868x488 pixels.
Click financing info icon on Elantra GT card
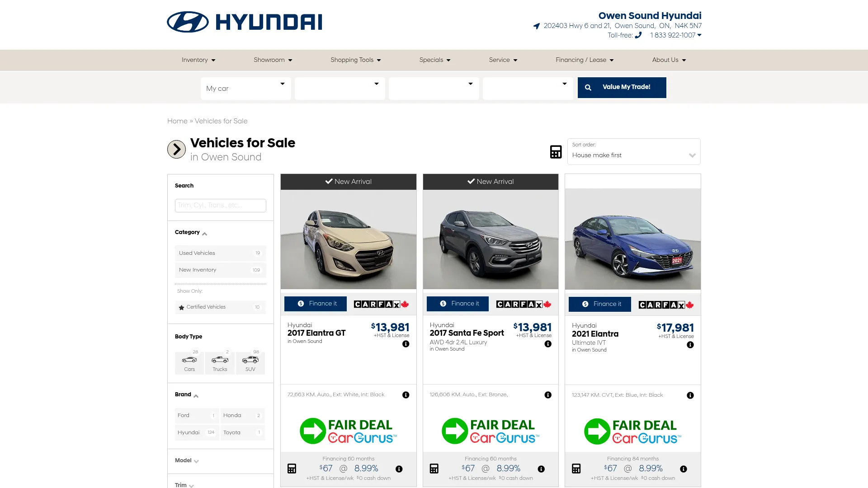399,469
